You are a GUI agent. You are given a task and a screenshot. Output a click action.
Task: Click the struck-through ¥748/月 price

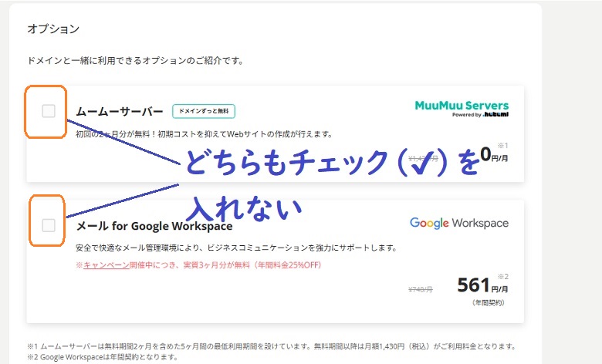click(x=421, y=289)
